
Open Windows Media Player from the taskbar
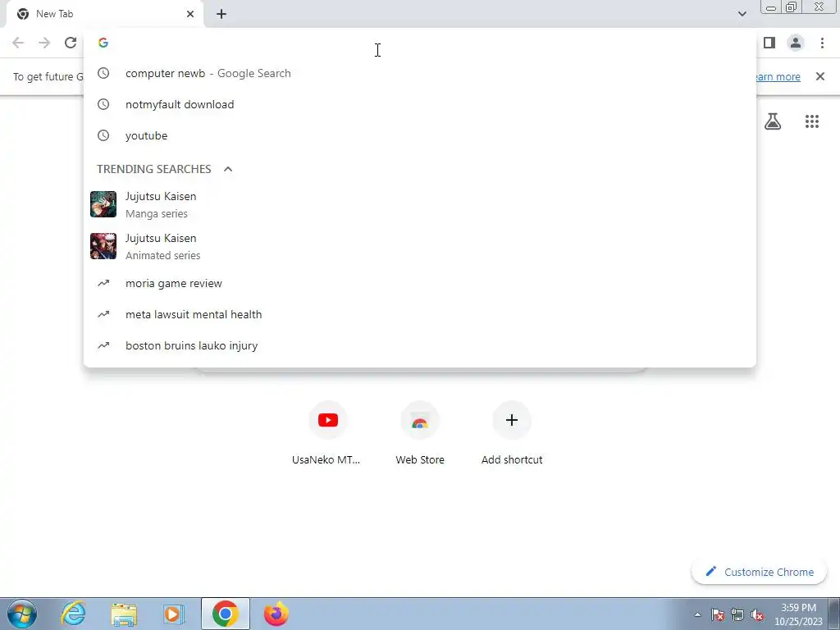coord(173,614)
